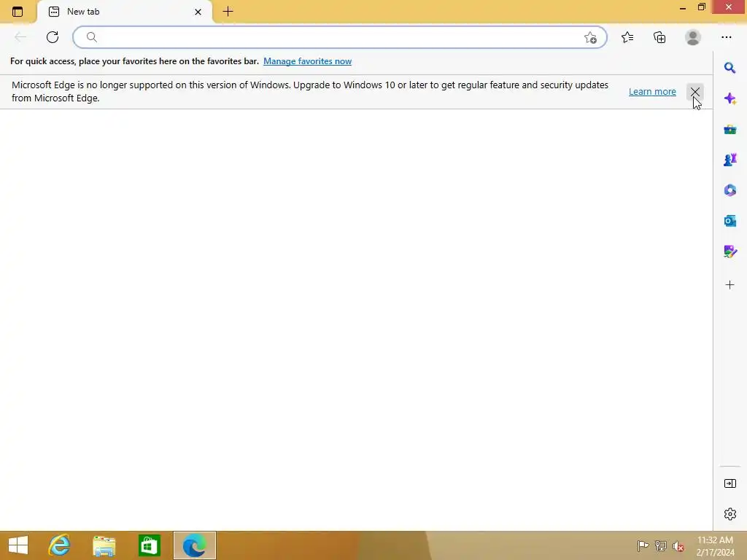Restore down the Edge window
This screenshot has height=560, width=747.
click(701, 7)
